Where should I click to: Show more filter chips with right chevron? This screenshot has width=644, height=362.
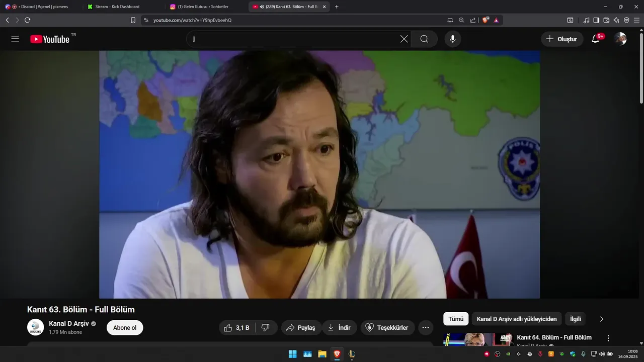pyautogui.click(x=601, y=319)
